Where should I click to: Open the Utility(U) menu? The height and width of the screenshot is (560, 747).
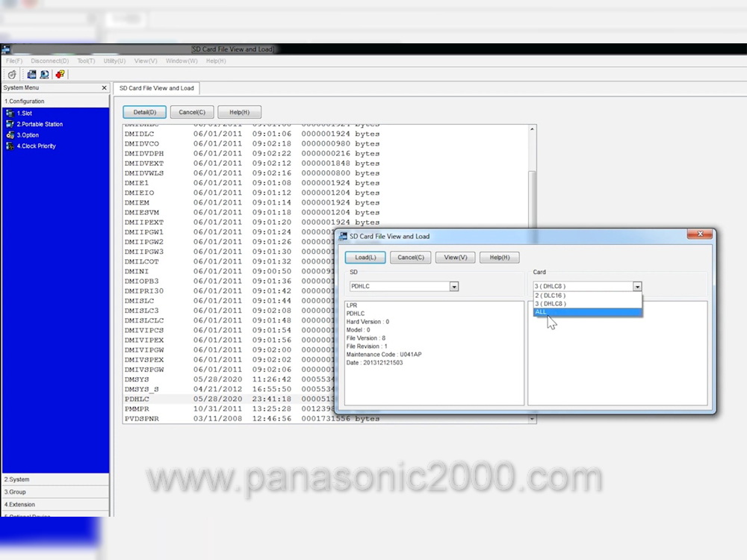pyautogui.click(x=114, y=60)
